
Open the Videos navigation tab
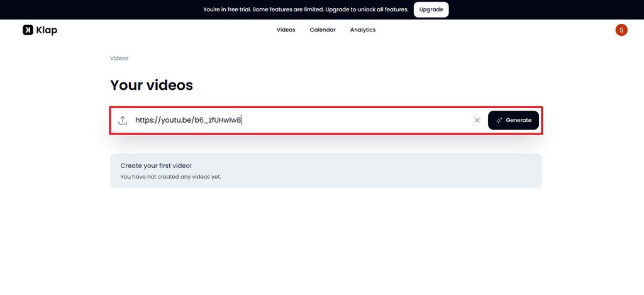pyautogui.click(x=286, y=30)
